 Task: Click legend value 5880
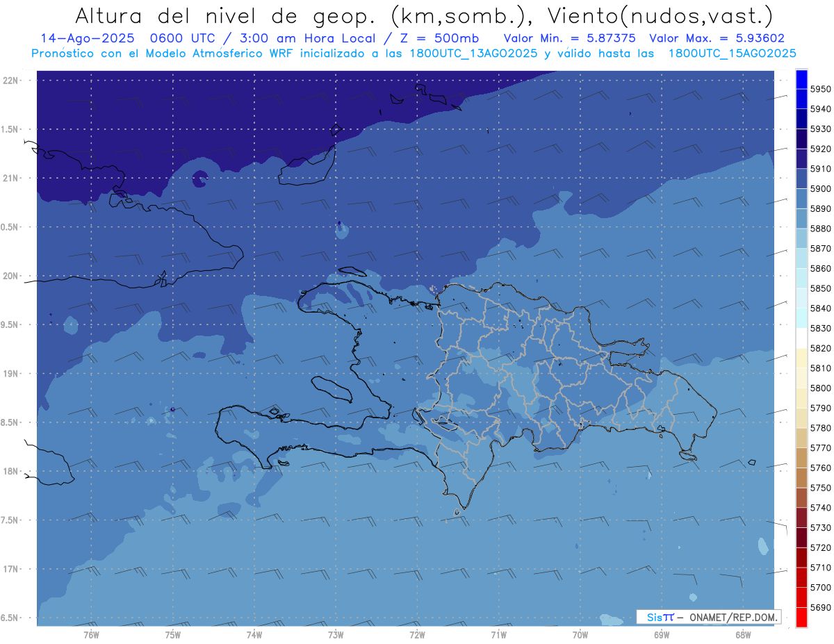coord(820,229)
